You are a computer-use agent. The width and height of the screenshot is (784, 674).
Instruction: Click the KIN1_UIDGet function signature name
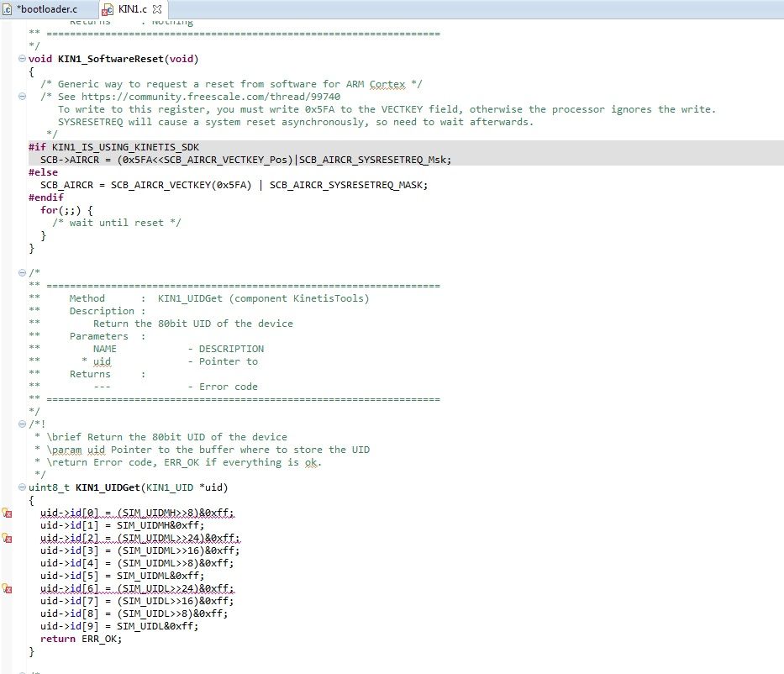pos(108,487)
